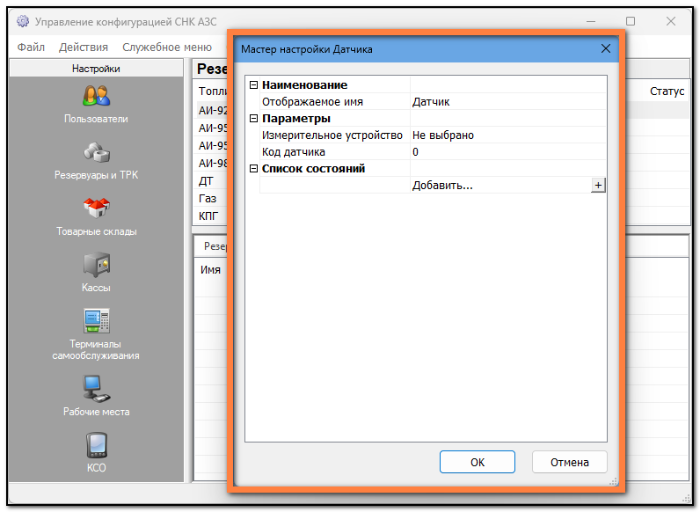
Task: Open the Файл menu
Action: pos(31,47)
